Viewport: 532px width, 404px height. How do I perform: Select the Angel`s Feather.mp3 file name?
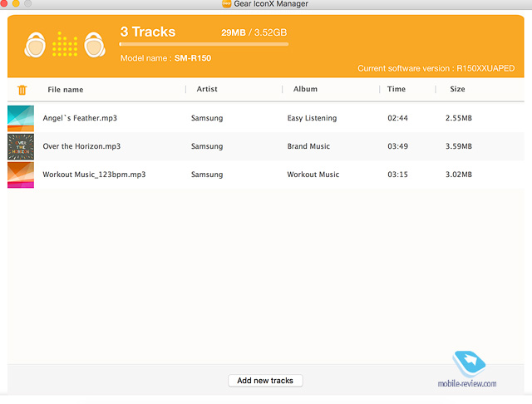click(80, 118)
